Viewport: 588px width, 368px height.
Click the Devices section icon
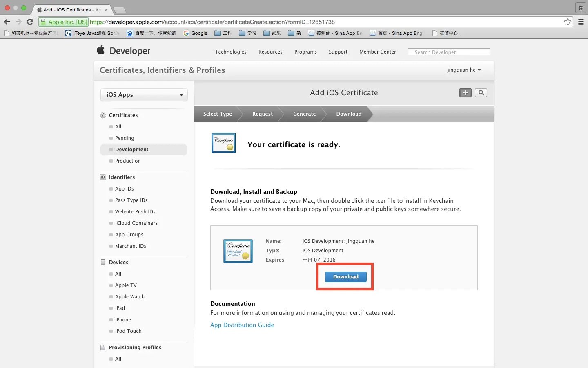(x=103, y=263)
